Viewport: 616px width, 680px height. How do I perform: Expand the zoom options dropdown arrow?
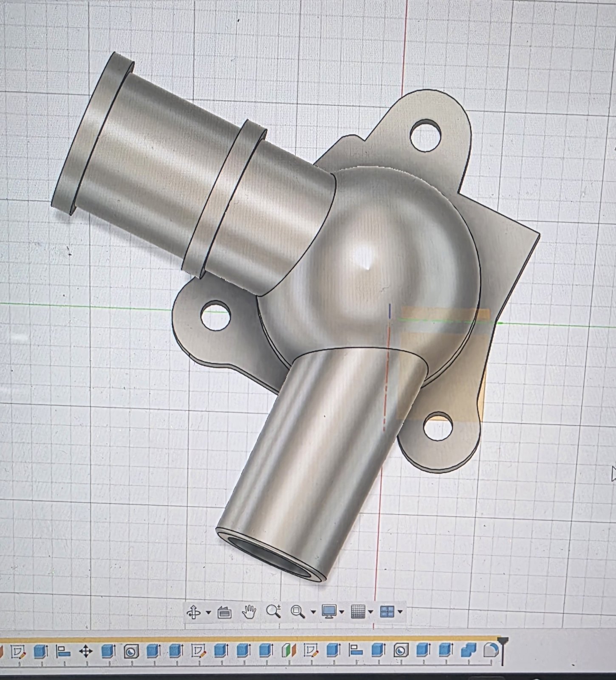point(313,612)
